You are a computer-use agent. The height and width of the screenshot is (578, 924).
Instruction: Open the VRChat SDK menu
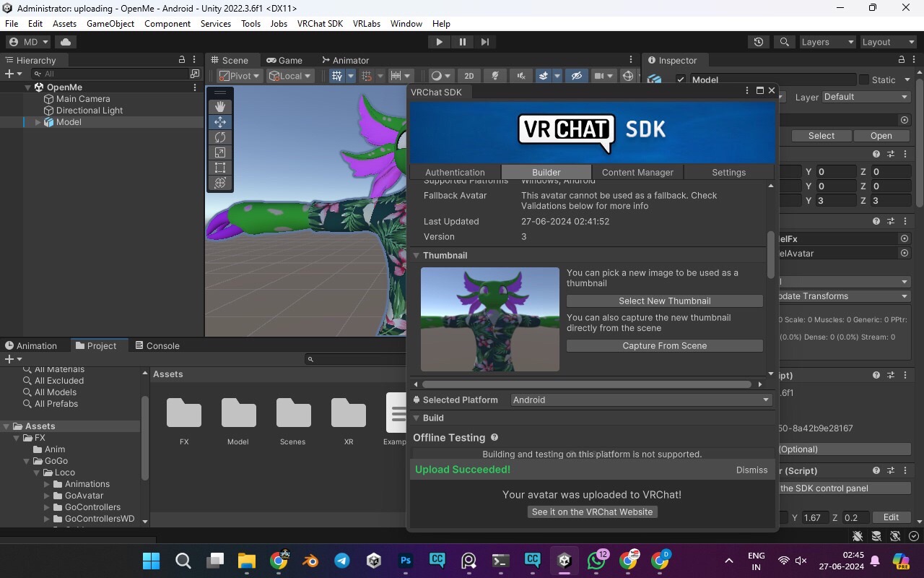coord(320,24)
